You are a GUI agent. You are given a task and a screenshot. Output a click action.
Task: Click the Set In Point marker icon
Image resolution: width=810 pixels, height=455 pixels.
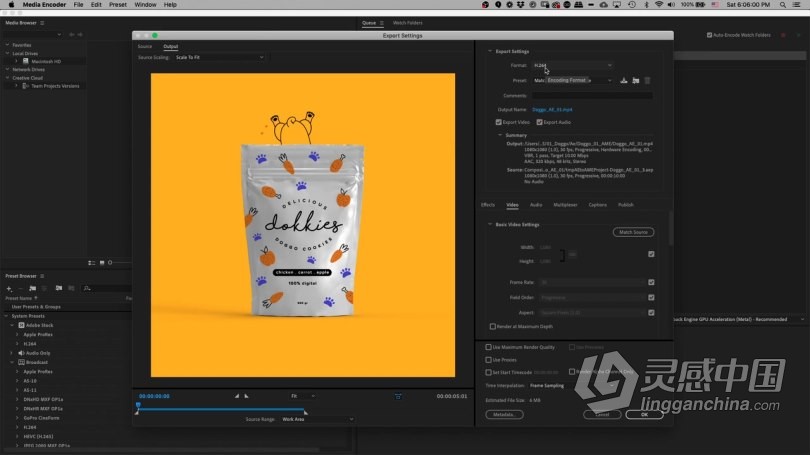pyautogui.click(x=237, y=396)
